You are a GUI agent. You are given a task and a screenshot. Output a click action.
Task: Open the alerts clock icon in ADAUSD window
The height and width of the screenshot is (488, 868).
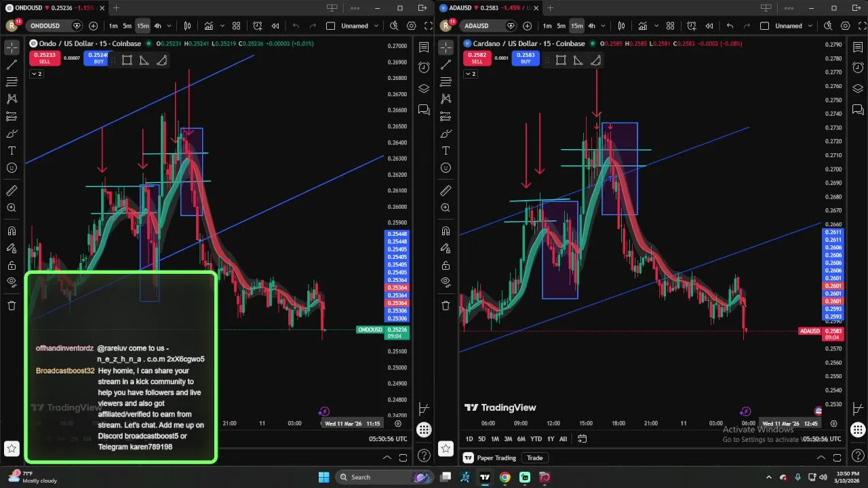coord(858,68)
